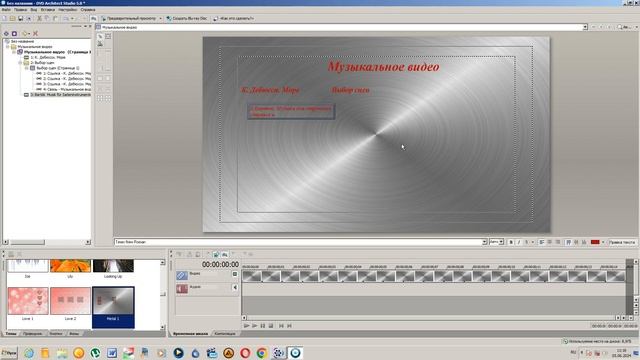Click the 'Без названия' root tree item
The width and height of the screenshot is (640, 360).
tap(22, 41)
